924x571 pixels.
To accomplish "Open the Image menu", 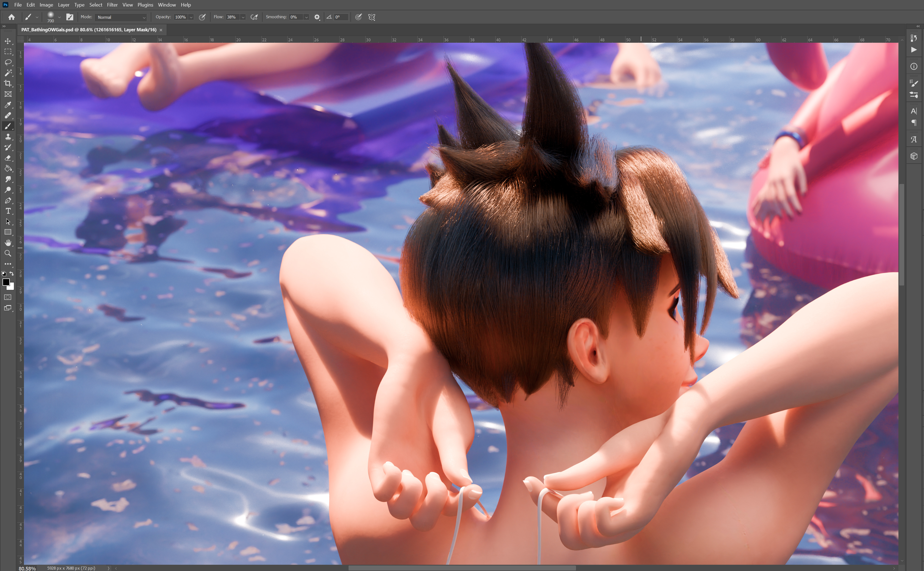I will 46,5.
